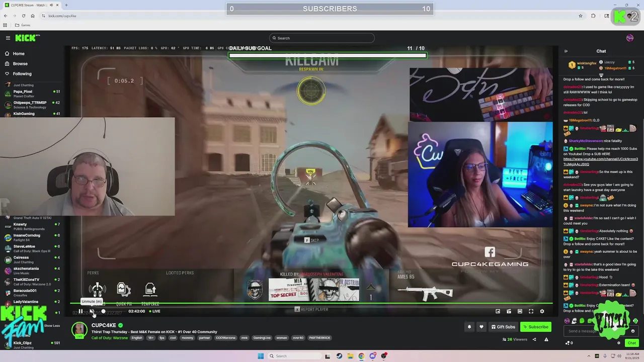Open Discord from the taskbar
The image size is (644, 362).
[x=372, y=356]
